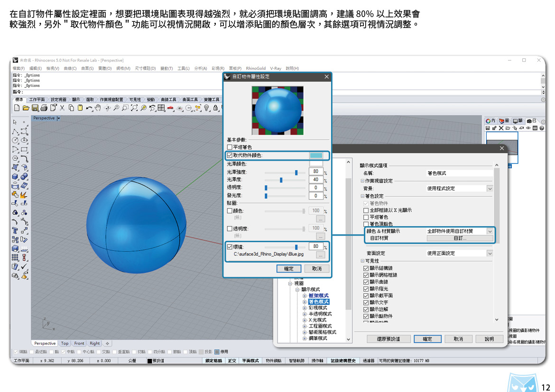Click the Print icon in the standard toolbar
This screenshot has width=555, height=392.
coord(44,108)
